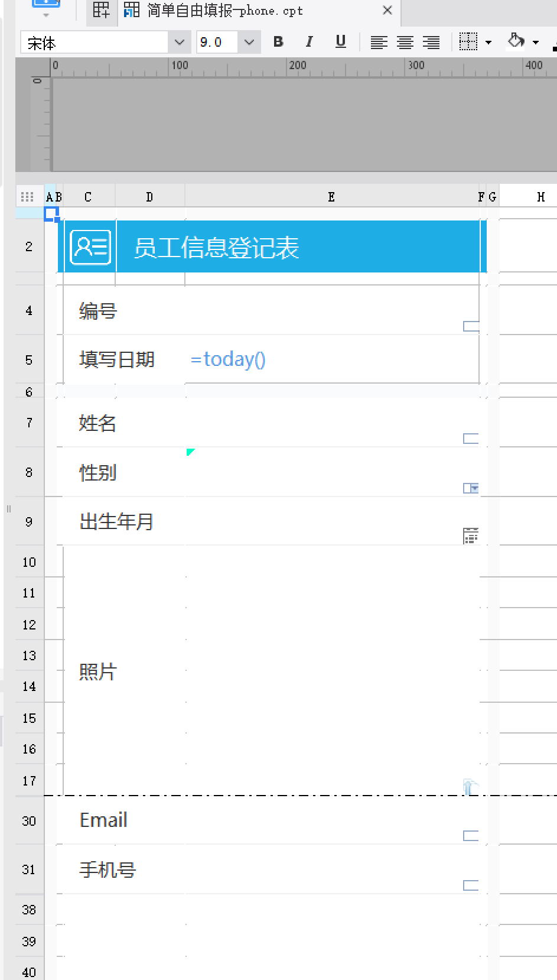Screen dimensions: 557x980
Task: Select row 9 header
Action: (29, 522)
